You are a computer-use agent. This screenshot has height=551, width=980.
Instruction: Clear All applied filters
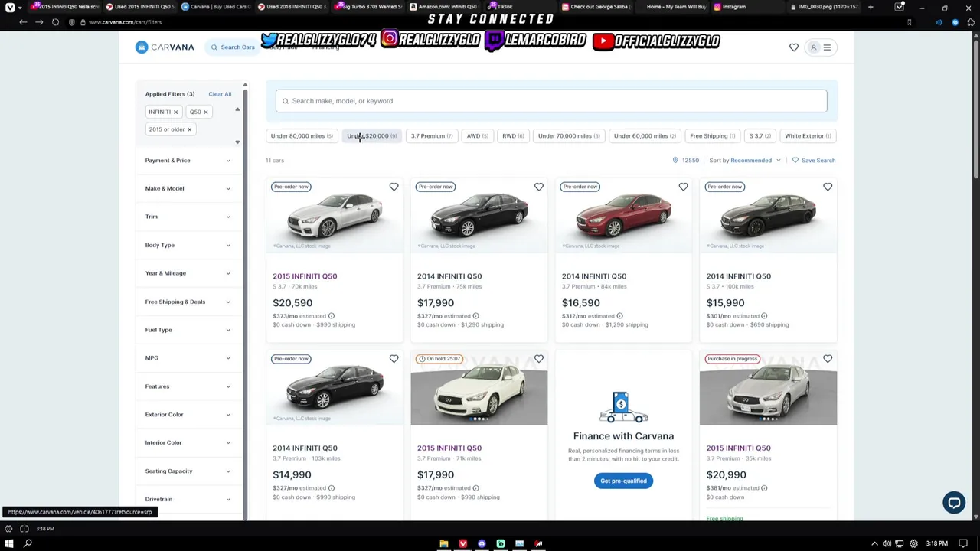(x=220, y=94)
